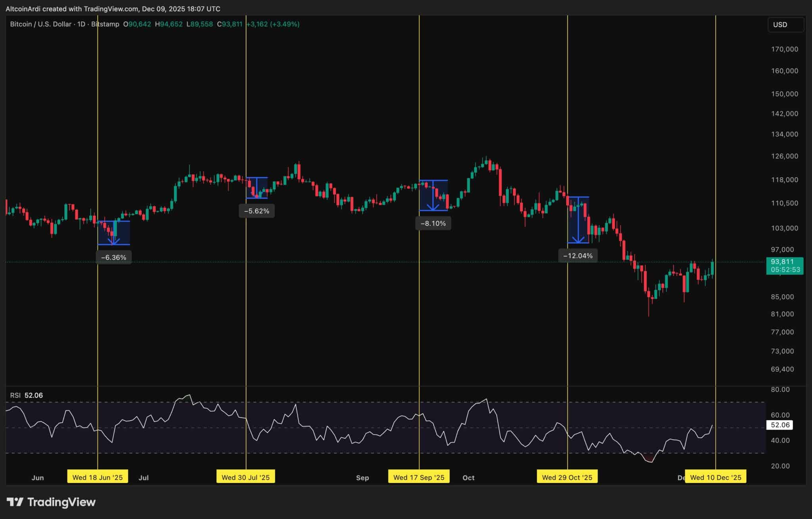
Task: Click the TradingView logo icon
Action: pyautogui.click(x=15, y=502)
